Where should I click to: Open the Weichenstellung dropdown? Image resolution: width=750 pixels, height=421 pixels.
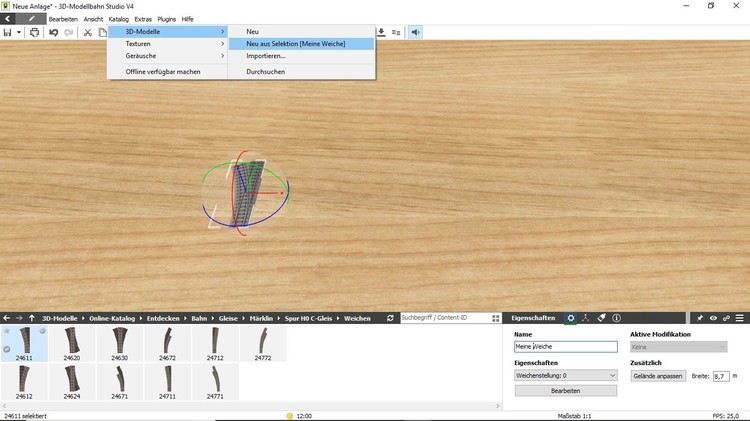[566, 375]
